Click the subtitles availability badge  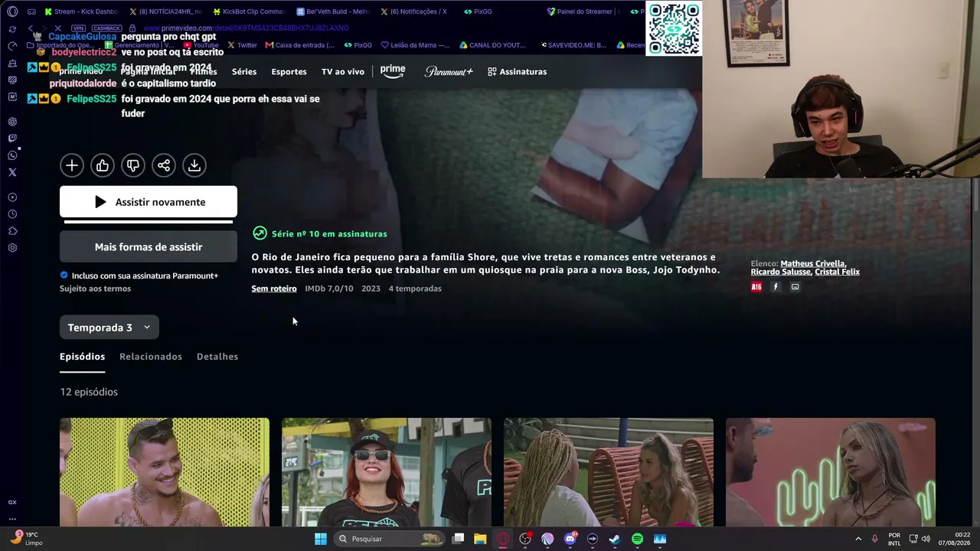(x=795, y=287)
